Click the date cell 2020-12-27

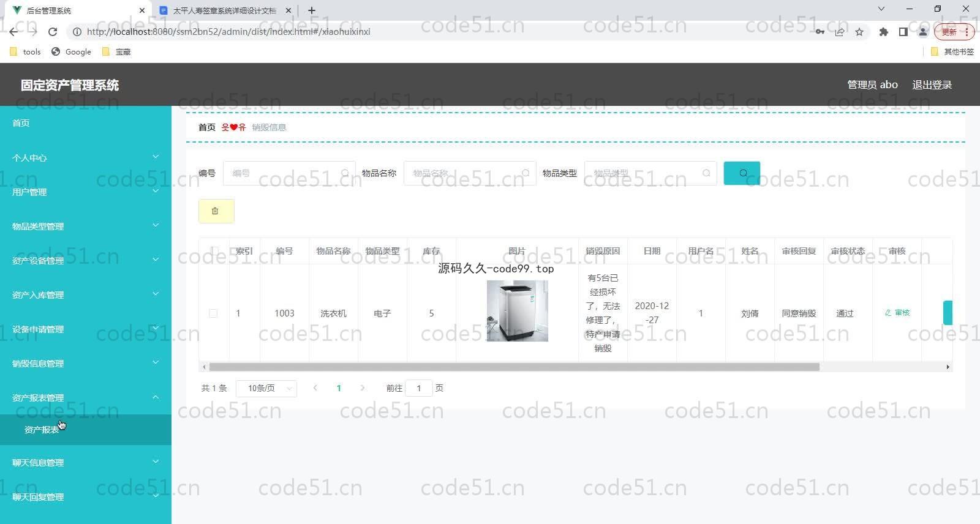coord(652,313)
